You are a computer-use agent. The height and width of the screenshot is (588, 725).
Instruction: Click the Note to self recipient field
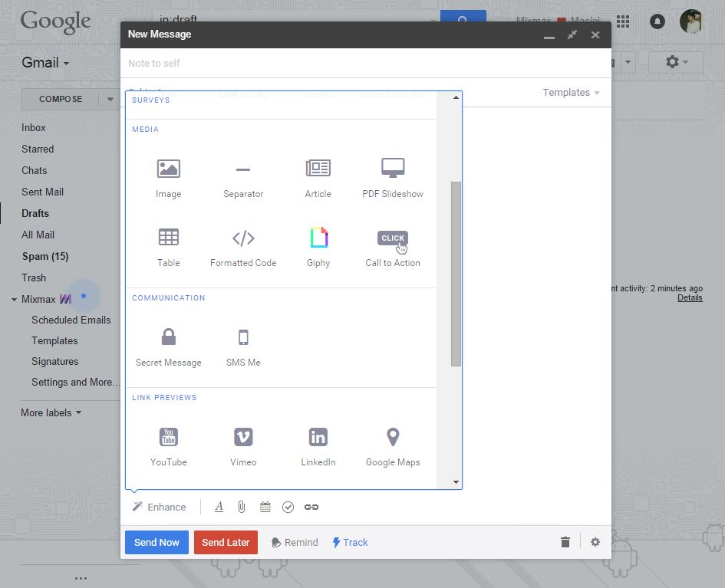coord(366,64)
